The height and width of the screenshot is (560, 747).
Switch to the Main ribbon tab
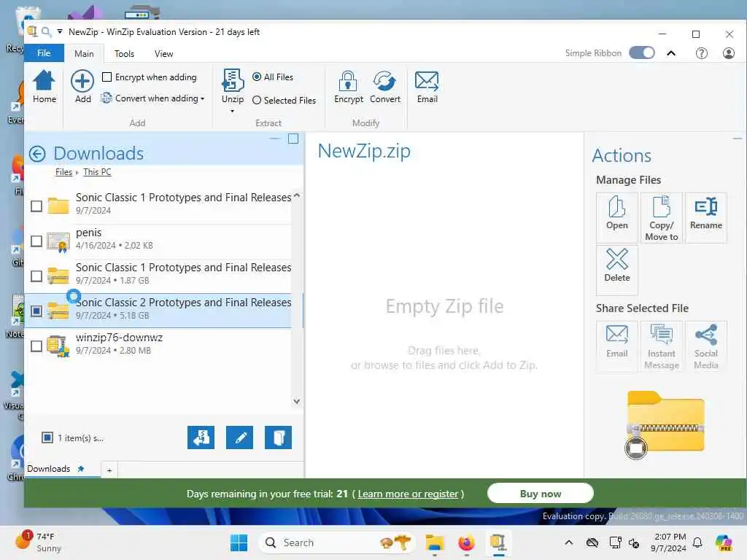click(x=84, y=54)
